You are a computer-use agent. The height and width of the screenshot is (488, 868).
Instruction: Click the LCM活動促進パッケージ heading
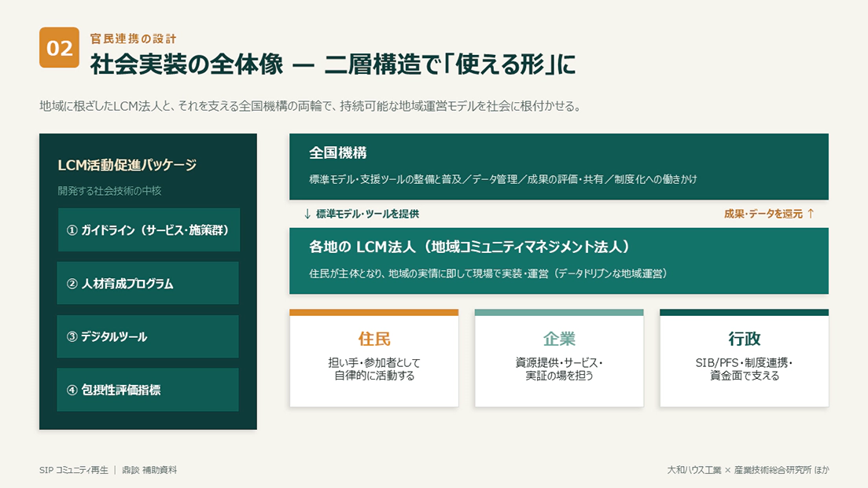point(127,165)
